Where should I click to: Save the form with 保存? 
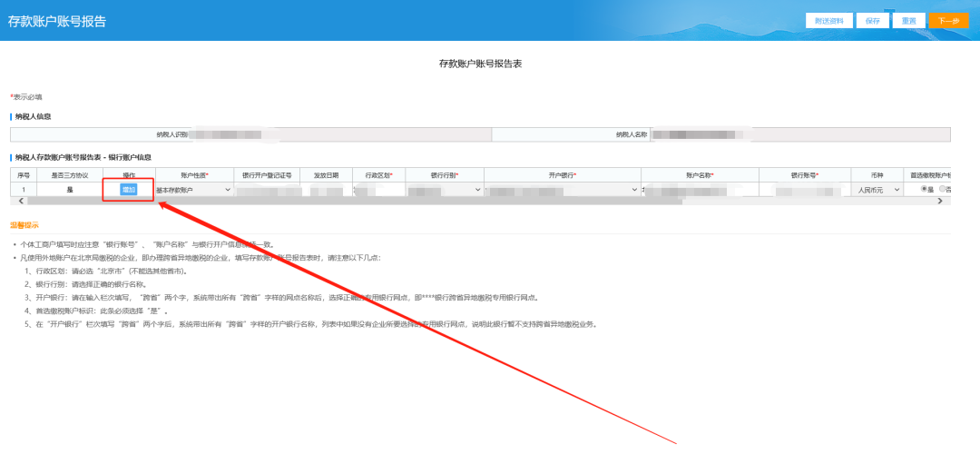pos(872,20)
